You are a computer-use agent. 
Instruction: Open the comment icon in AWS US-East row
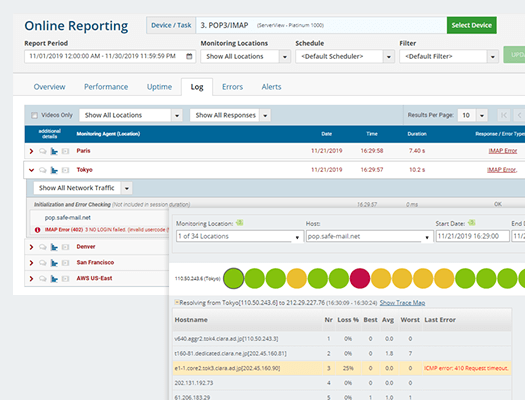coord(43,278)
